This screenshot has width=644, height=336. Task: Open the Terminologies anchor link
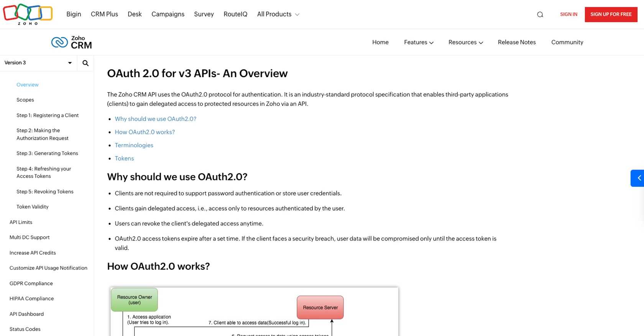point(134,145)
